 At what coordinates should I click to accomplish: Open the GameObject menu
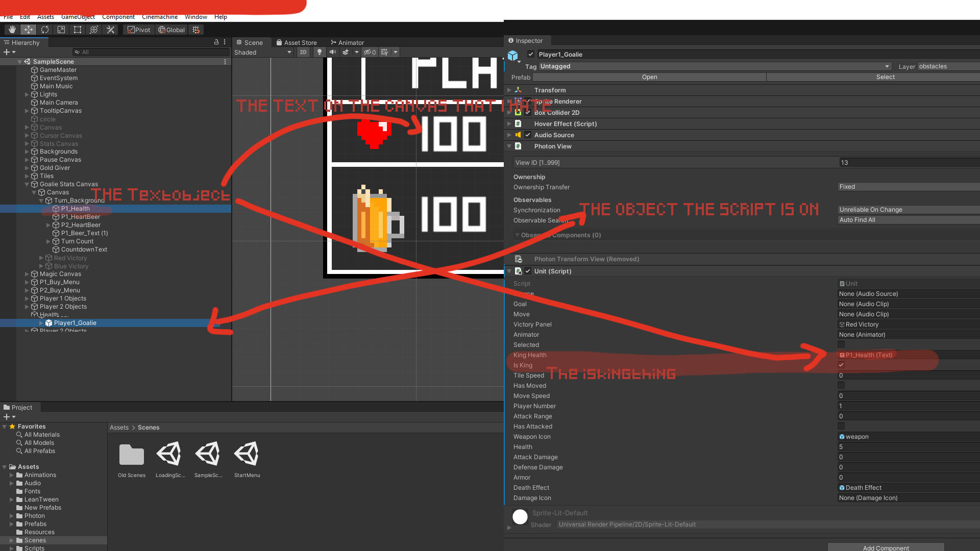[78, 17]
